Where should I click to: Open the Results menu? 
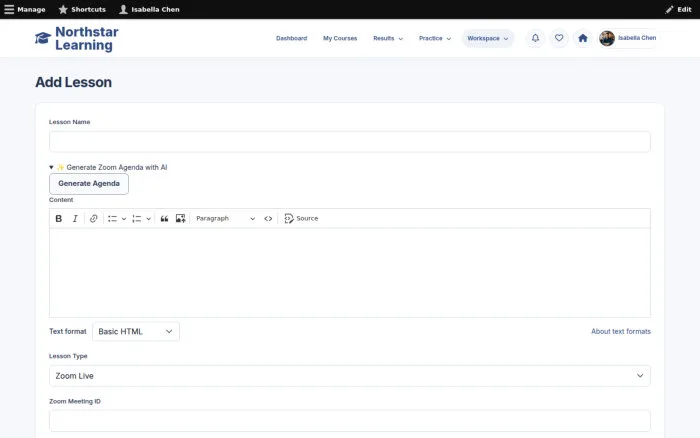388,38
